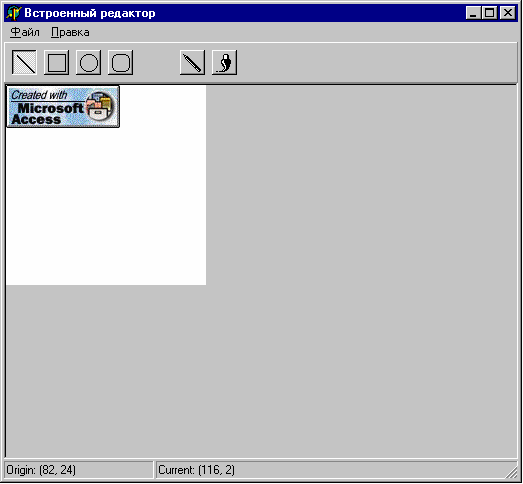Screen dimensions: 523x484
Task: Click the window resize grip corner
Action: (x=511, y=472)
